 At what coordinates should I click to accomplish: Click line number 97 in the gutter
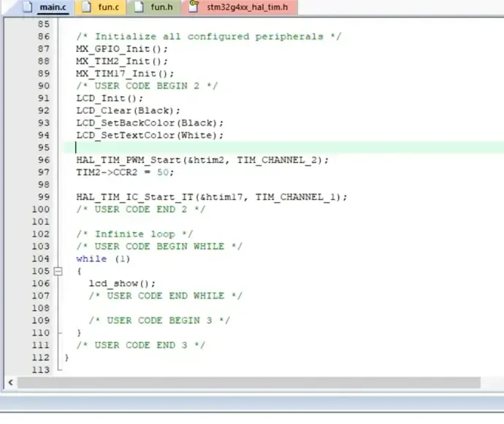point(42,172)
